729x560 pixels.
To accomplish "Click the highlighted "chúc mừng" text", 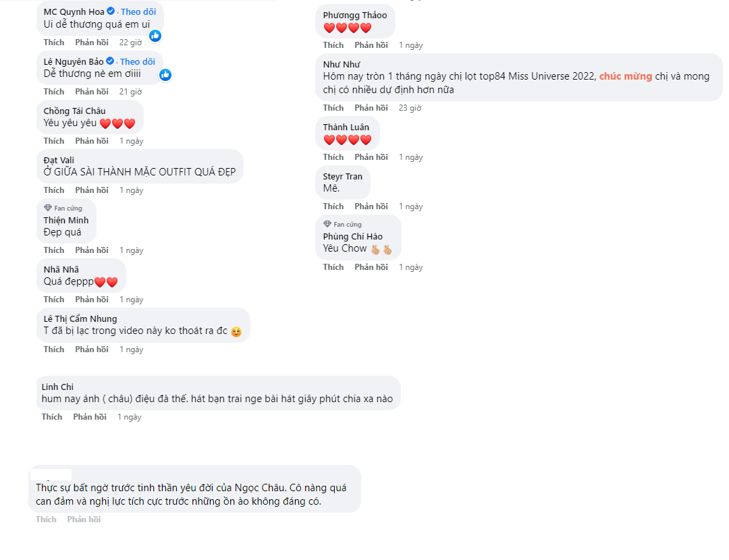I will (625, 76).
